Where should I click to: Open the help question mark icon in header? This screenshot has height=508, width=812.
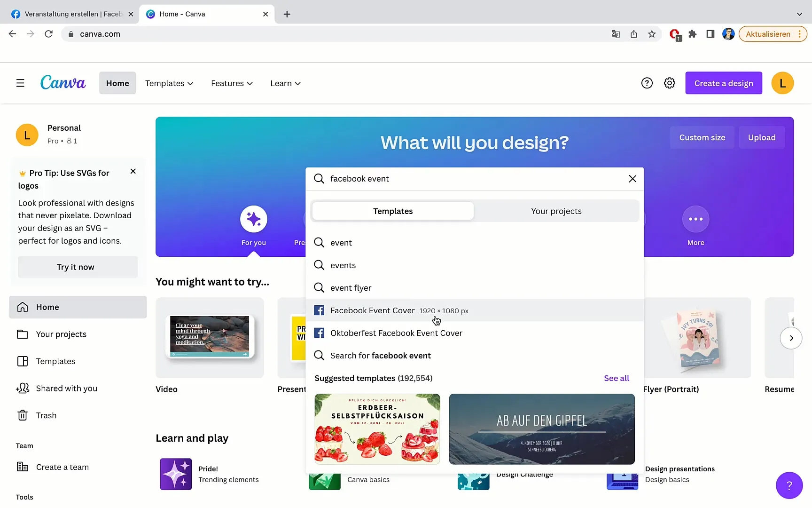(x=647, y=83)
